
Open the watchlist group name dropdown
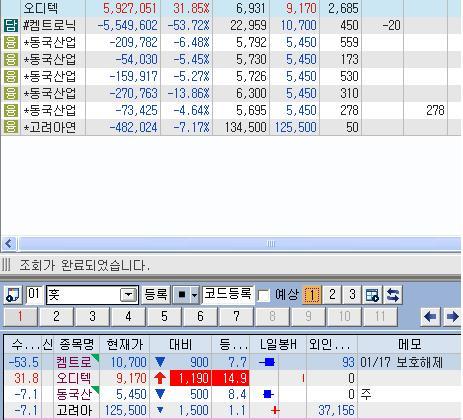click(x=128, y=295)
